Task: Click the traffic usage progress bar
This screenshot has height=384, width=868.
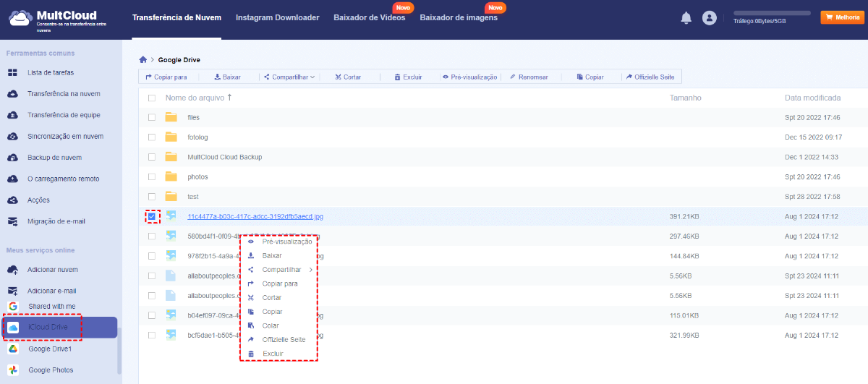Action: [772, 13]
